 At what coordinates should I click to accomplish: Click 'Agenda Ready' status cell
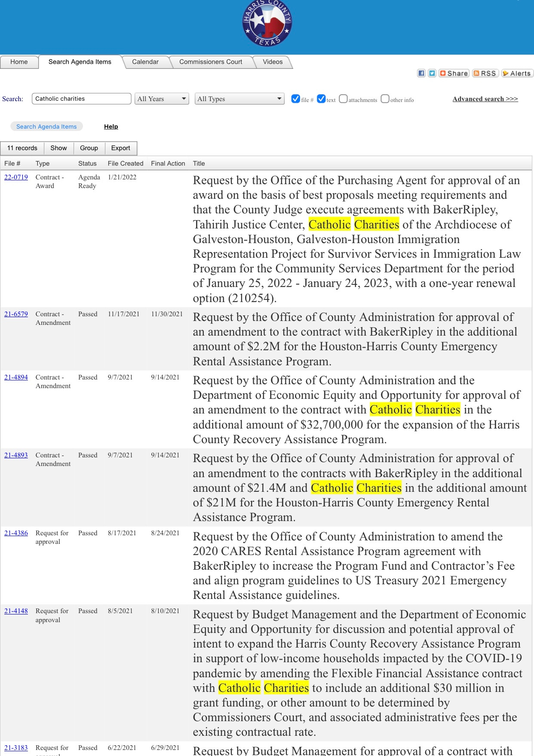(89, 182)
